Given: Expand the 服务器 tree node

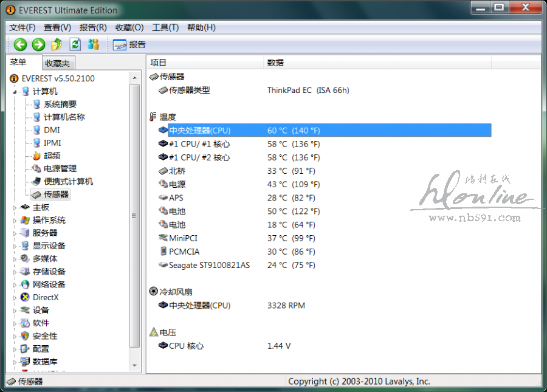Looking at the screenshot, I should [15, 233].
